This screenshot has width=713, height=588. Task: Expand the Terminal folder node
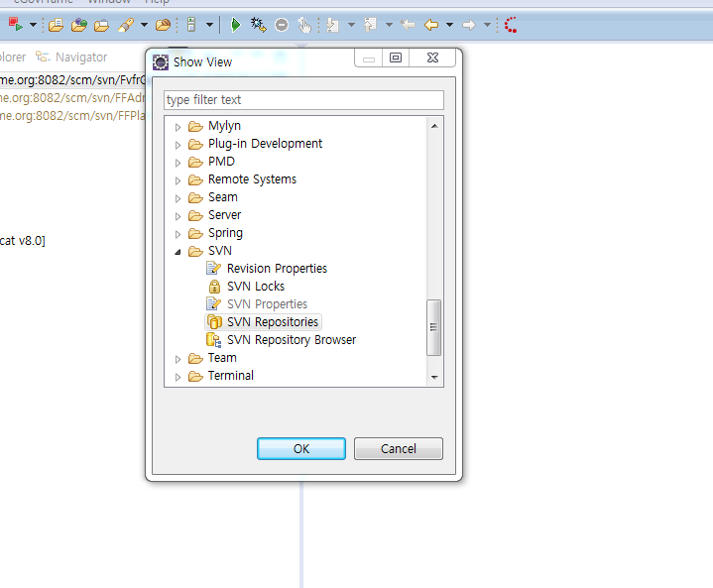click(x=178, y=377)
